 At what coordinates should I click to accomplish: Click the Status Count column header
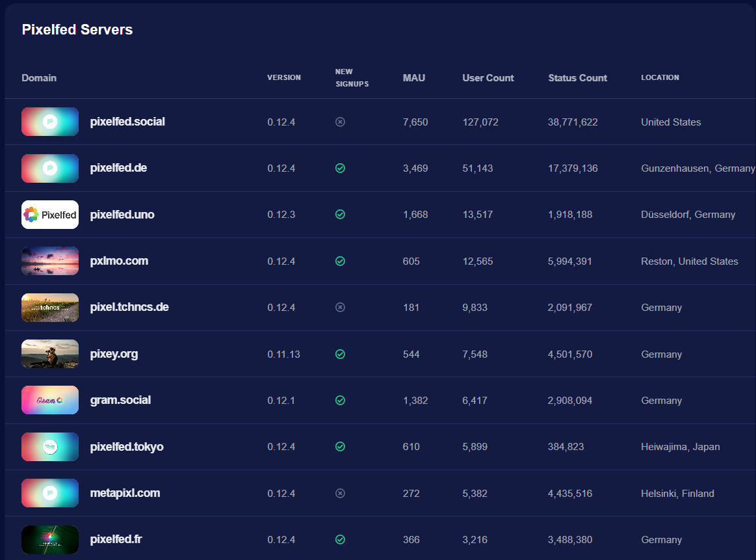pos(578,78)
